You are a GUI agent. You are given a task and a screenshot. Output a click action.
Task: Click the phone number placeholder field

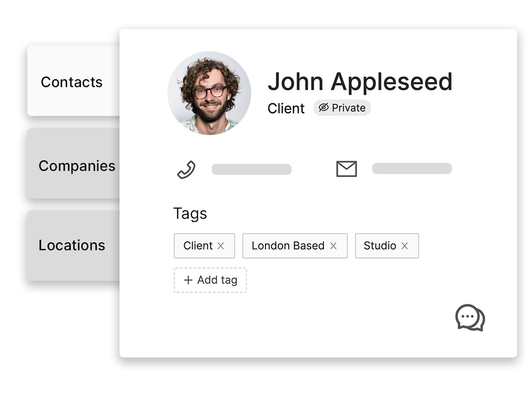[x=252, y=169]
